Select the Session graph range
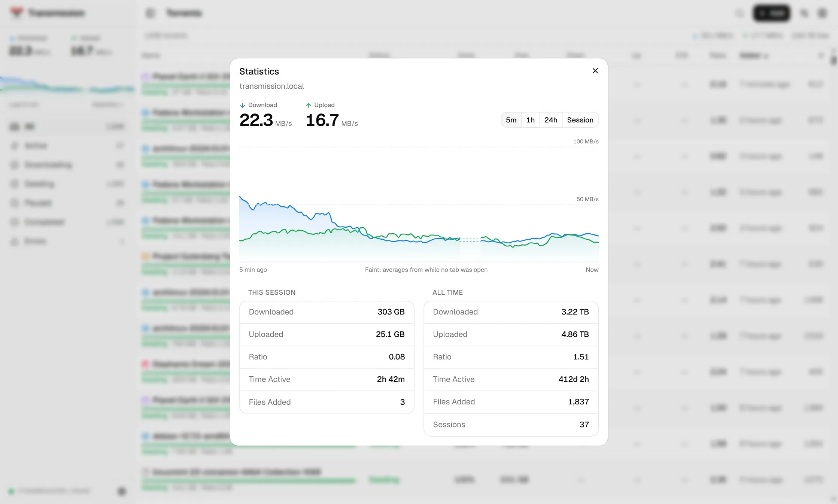Screen dimensions: 838x504 point(580,120)
